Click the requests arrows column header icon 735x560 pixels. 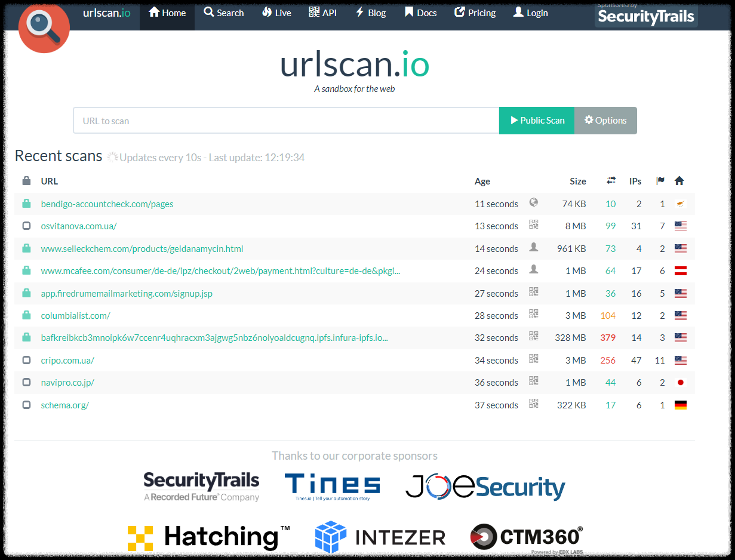(x=611, y=181)
